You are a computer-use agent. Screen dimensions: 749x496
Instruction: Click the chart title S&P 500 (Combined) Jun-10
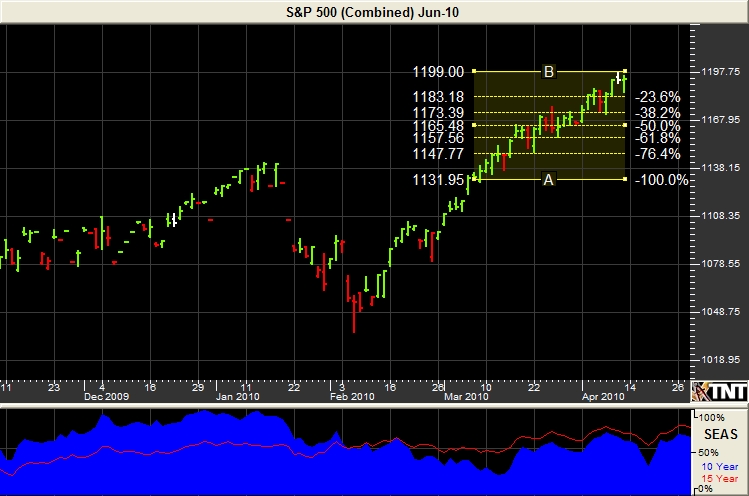pos(373,12)
